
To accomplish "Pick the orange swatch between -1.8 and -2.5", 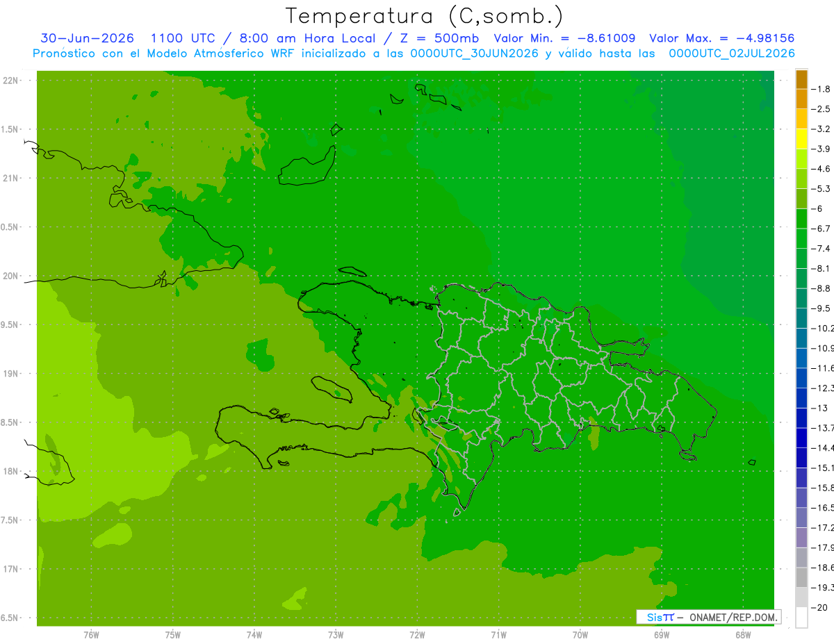I will tap(801, 99).
